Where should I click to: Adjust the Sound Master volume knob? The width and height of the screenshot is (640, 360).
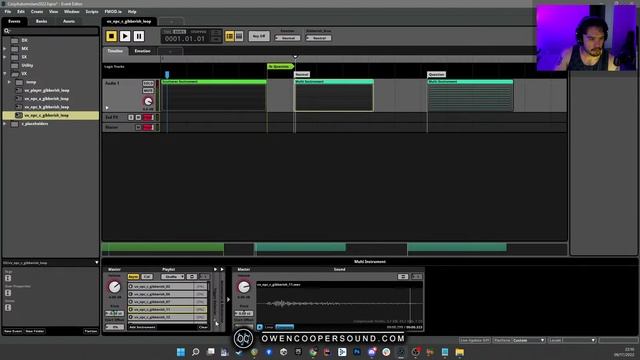244,287
